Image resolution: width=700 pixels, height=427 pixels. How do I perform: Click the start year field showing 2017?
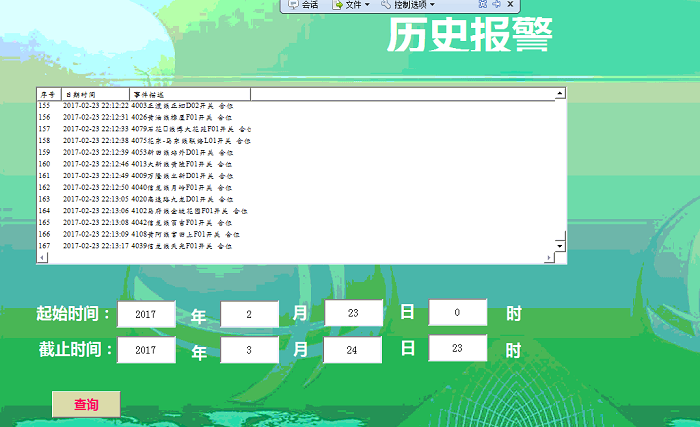tap(146, 313)
